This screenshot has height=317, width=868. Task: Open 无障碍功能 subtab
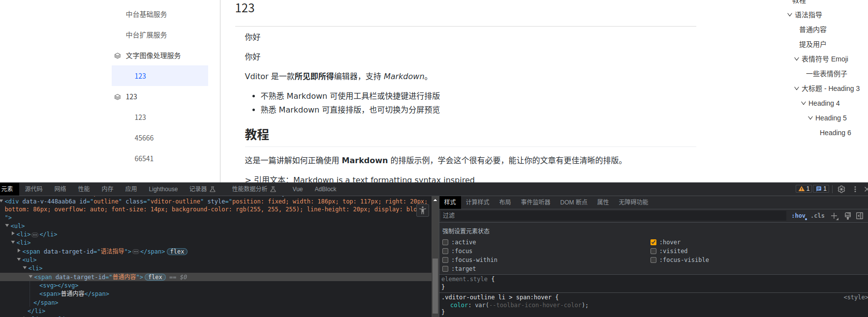click(633, 202)
